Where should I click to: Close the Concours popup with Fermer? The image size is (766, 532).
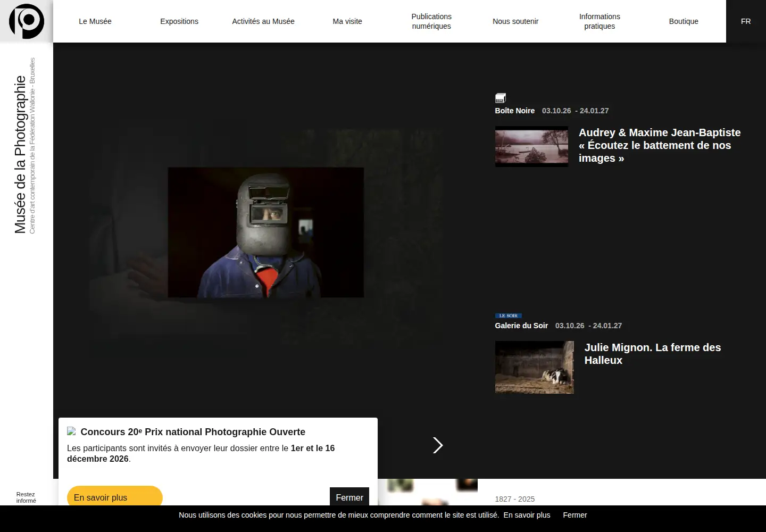(349, 496)
